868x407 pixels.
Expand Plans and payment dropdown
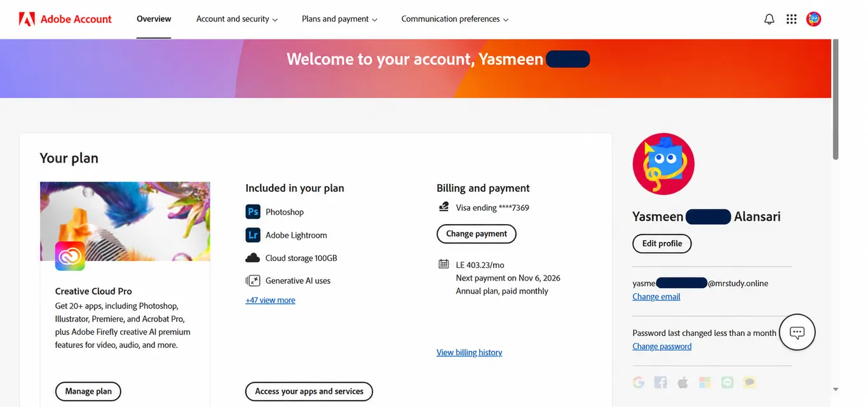click(x=339, y=19)
